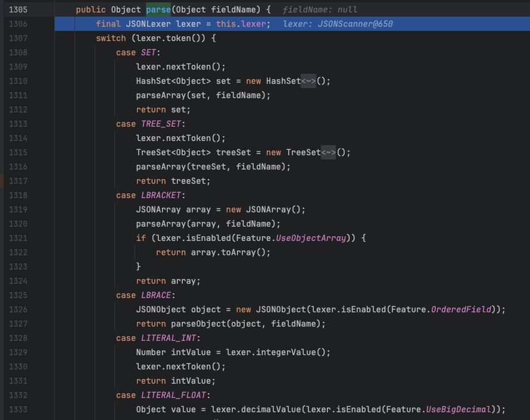This screenshot has width=530, height=420.
Task: Click the switch keyword on line 1307
Action: point(110,38)
